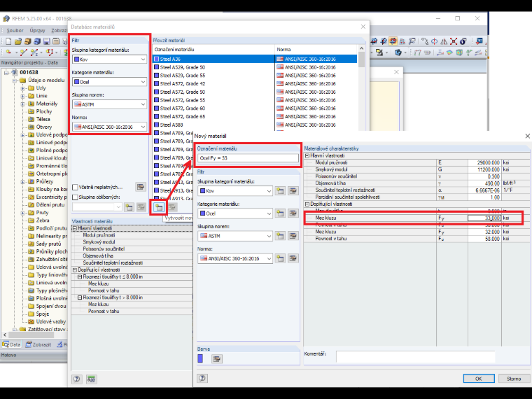
Task: Click Mez kluzu value 33.000 cell
Action: pos(484,218)
